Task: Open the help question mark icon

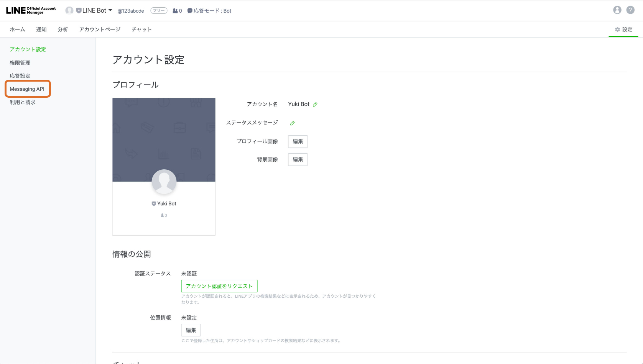Action: coord(630,10)
